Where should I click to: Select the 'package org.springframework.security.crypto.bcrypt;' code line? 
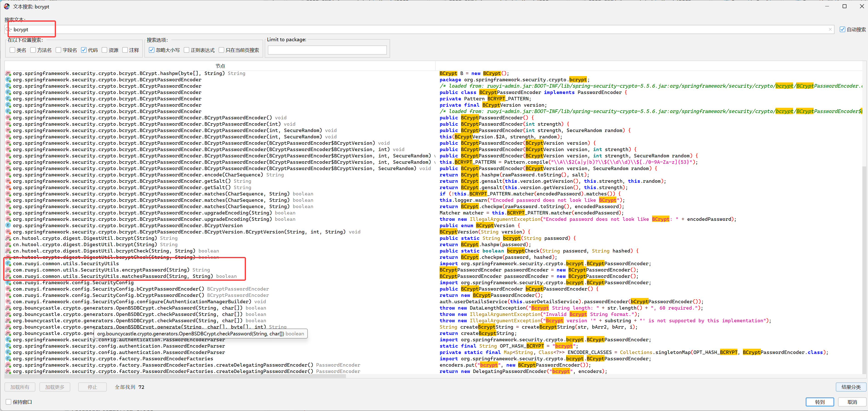(x=514, y=80)
